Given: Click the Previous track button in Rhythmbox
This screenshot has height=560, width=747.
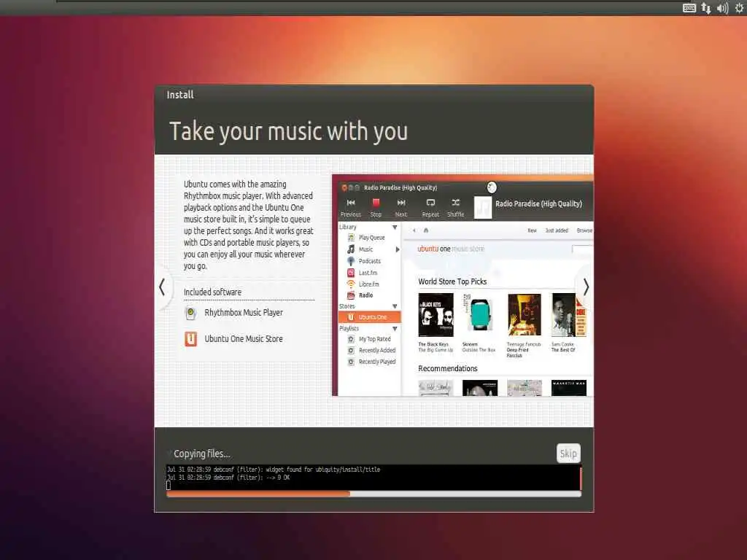Looking at the screenshot, I should coord(351,207).
